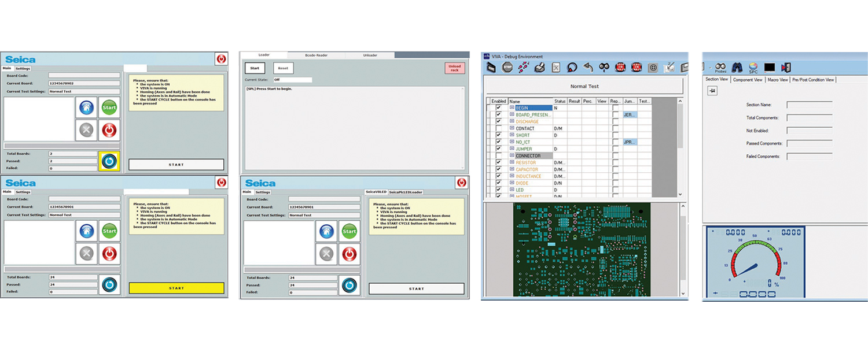Click the circular loop arrow icon in VIVA toolbar

[572, 68]
